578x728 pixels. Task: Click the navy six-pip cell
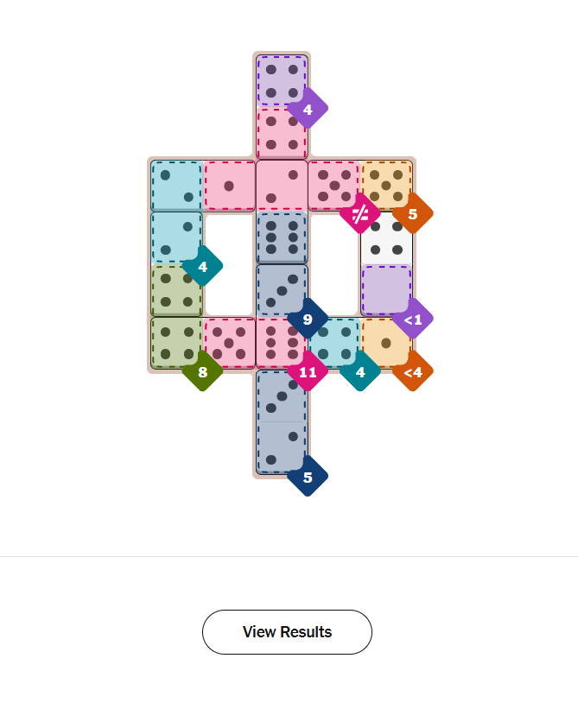tap(282, 237)
